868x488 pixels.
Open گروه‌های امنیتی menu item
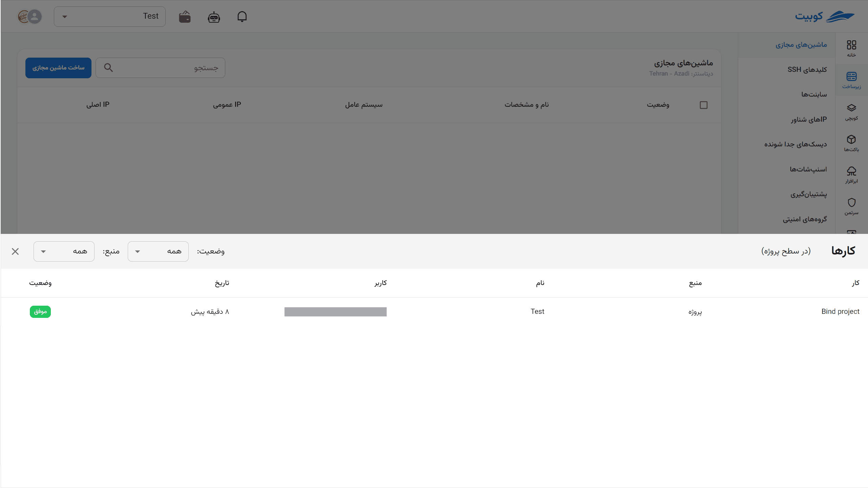point(787,219)
